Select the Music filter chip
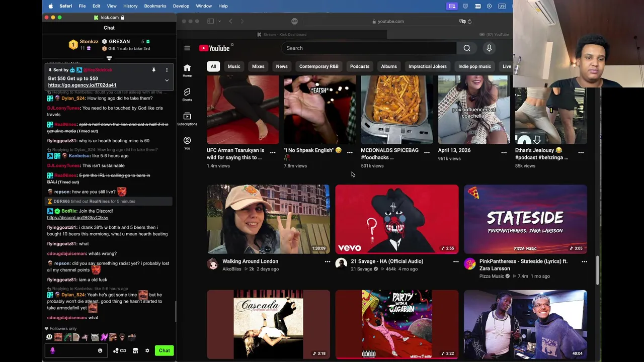Viewport: 644px width, 362px height. [234, 66]
